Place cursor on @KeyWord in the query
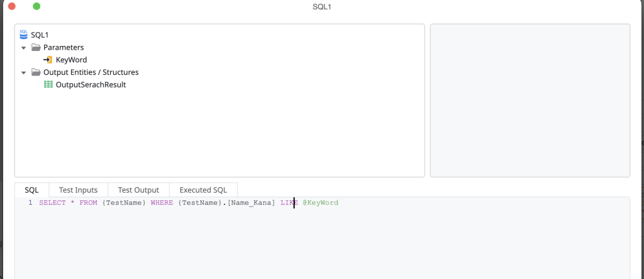The width and height of the screenshot is (644, 279). tap(320, 203)
